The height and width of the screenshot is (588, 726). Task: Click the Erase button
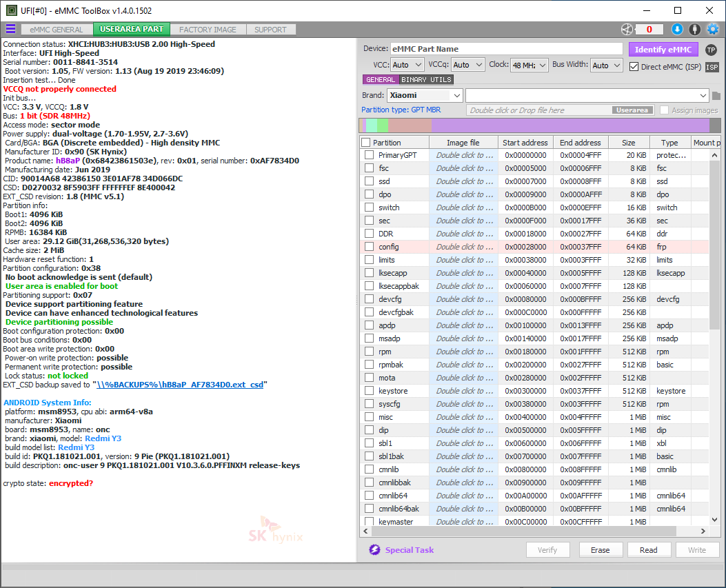[x=600, y=549]
